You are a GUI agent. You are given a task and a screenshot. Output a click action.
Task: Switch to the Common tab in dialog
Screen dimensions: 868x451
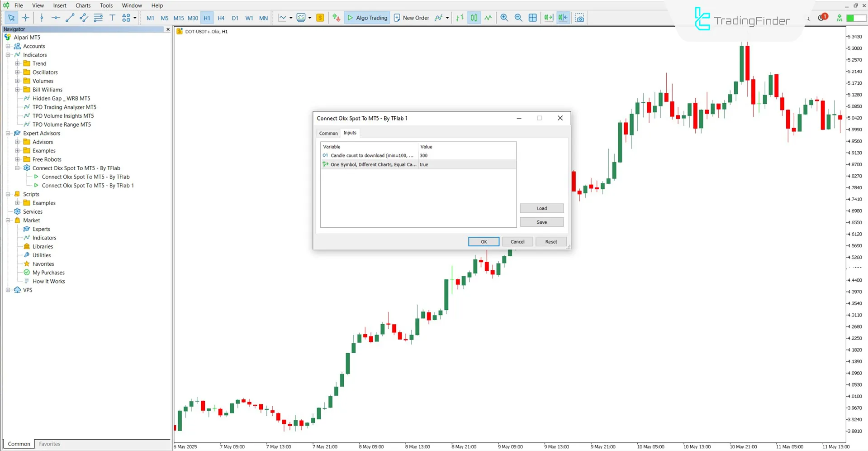pyautogui.click(x=328, y=133)
